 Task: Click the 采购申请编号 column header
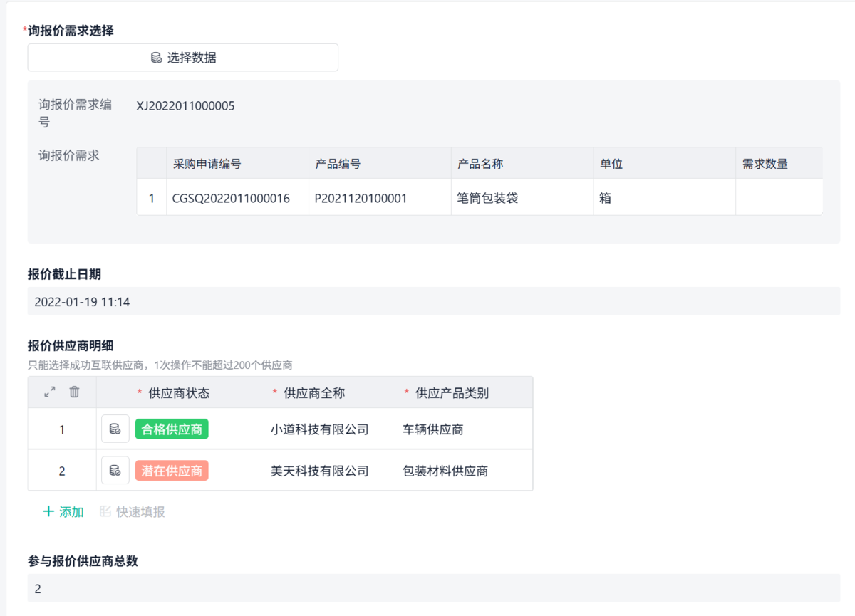point(207,164)
